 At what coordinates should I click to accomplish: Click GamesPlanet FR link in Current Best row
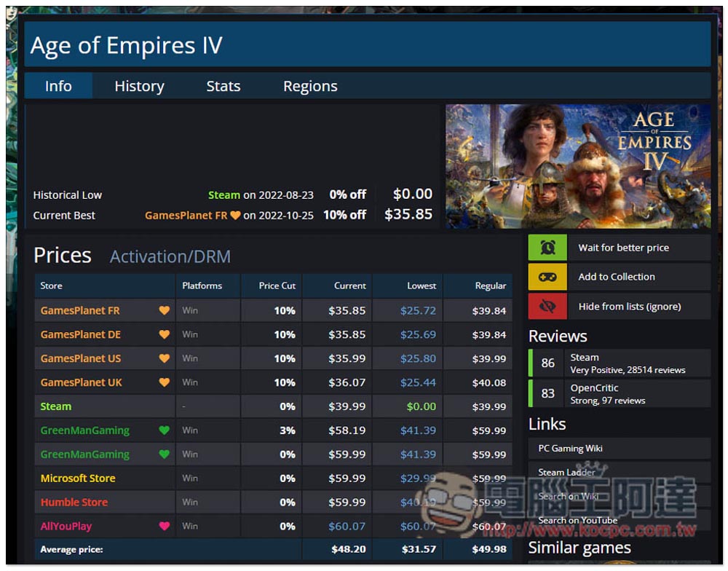pos(186,215)
